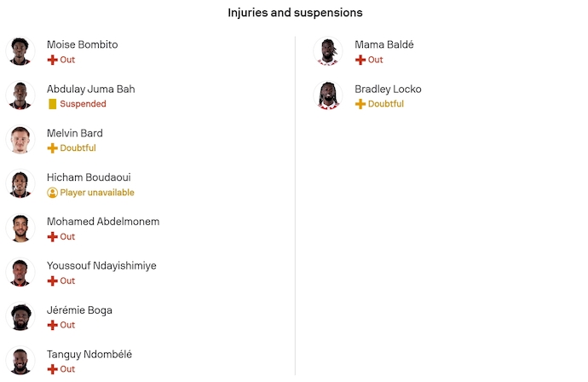Click the Injuries and suspensions heading
588x382 pixels.
(x=295, y=13)
